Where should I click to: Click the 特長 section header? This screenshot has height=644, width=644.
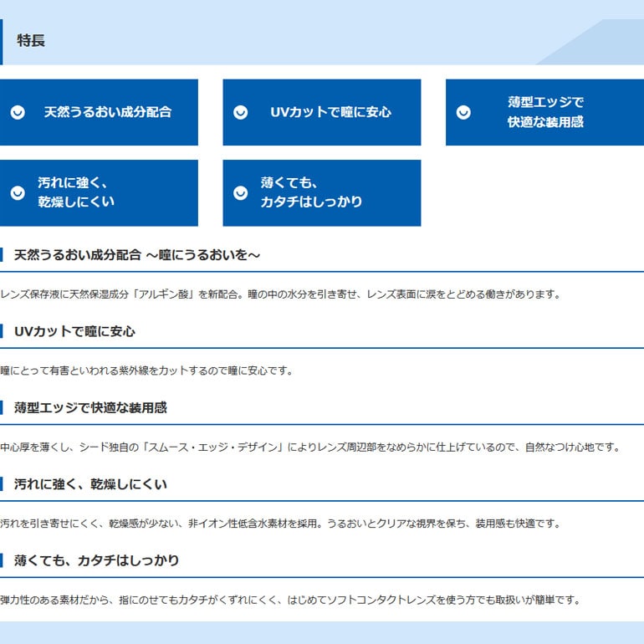click(x=31, y=40)
